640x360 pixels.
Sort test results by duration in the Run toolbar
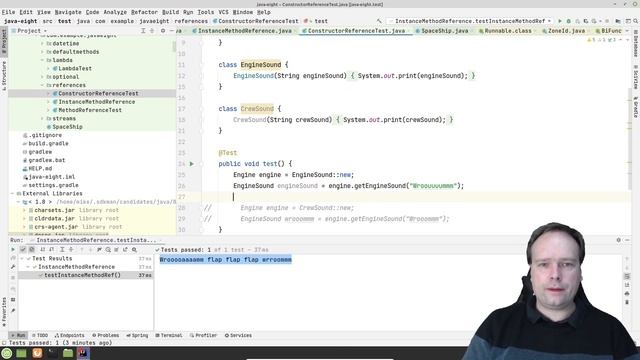tap(51, 249)
